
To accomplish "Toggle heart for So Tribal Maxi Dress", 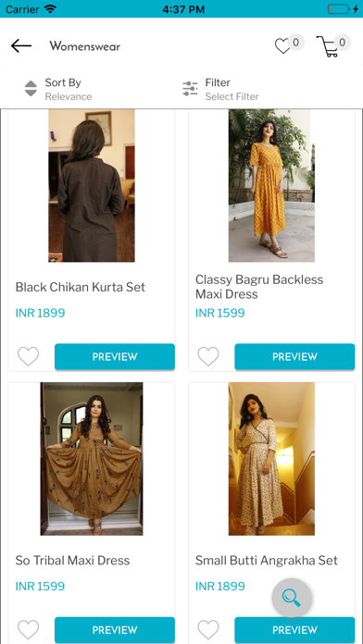I will (x=29, y=629).
